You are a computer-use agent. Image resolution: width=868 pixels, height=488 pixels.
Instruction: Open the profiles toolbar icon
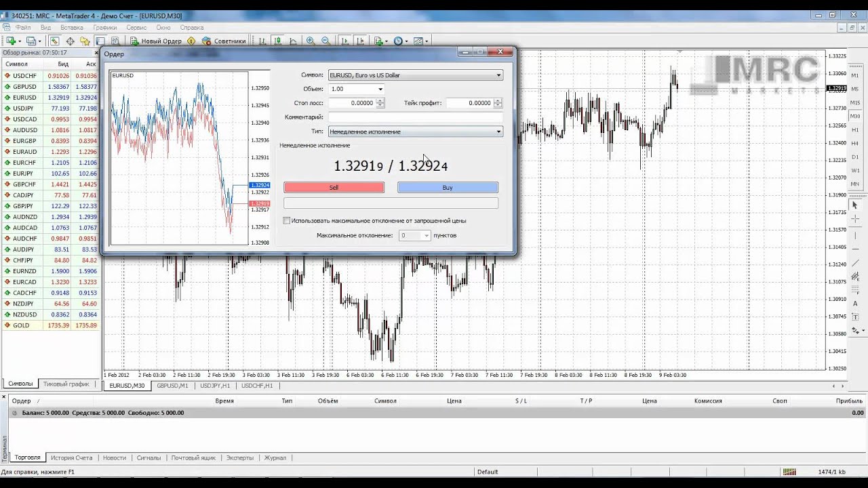tap(31, 41)
